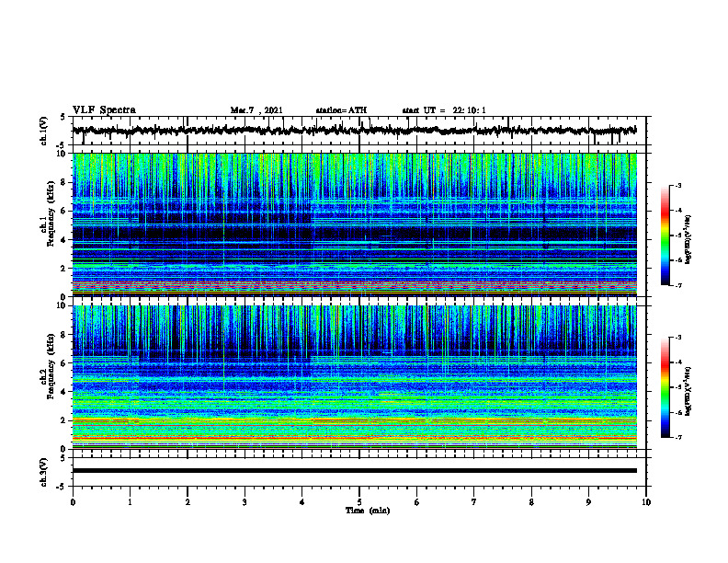Click the ch.2 spectrogram panel
Viewport: 728px width, 563px height.
(355, 377)
